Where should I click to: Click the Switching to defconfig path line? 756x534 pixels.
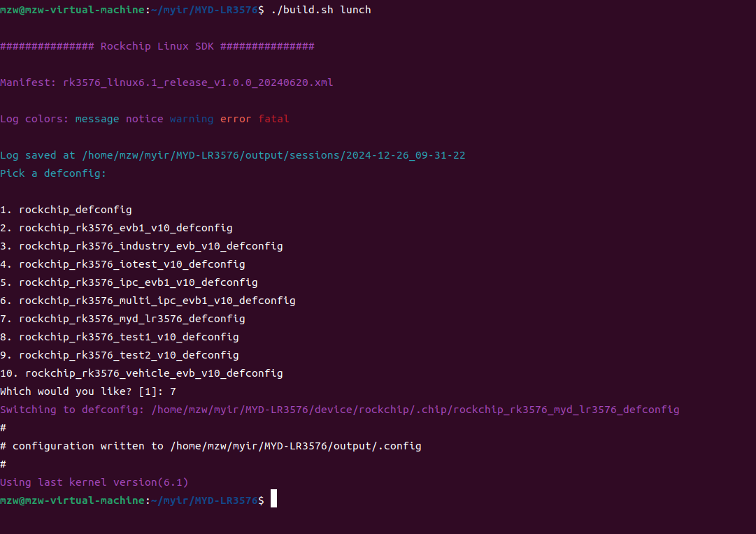coord(339,410)
